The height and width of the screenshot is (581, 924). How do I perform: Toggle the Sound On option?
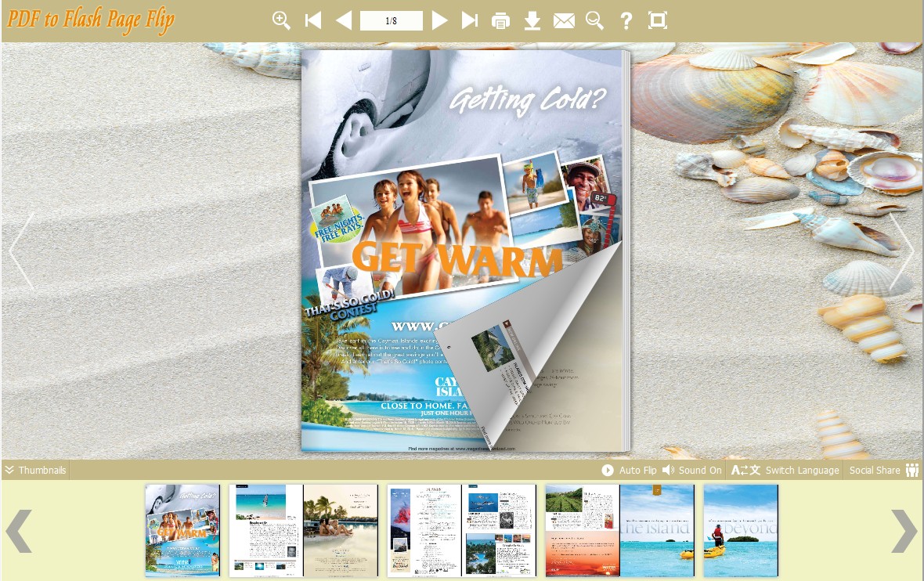(x=691, y=471)
